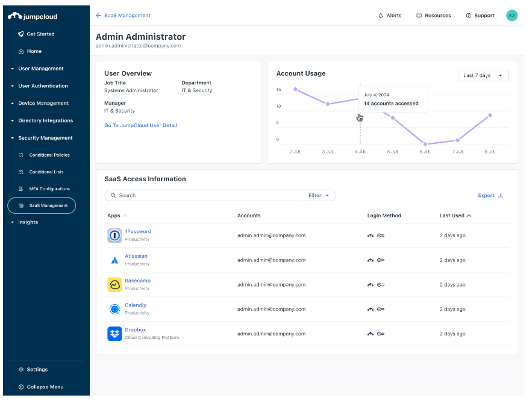Click the AA user avatar
This screenshot has height=401, width=532.
coord(512,16)
